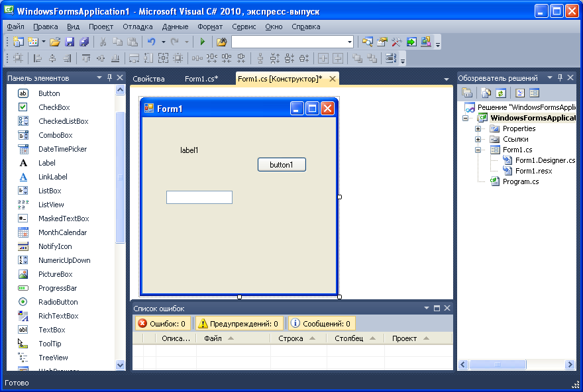
Task: Open the Проект menu
Action: tap(101, 26)
